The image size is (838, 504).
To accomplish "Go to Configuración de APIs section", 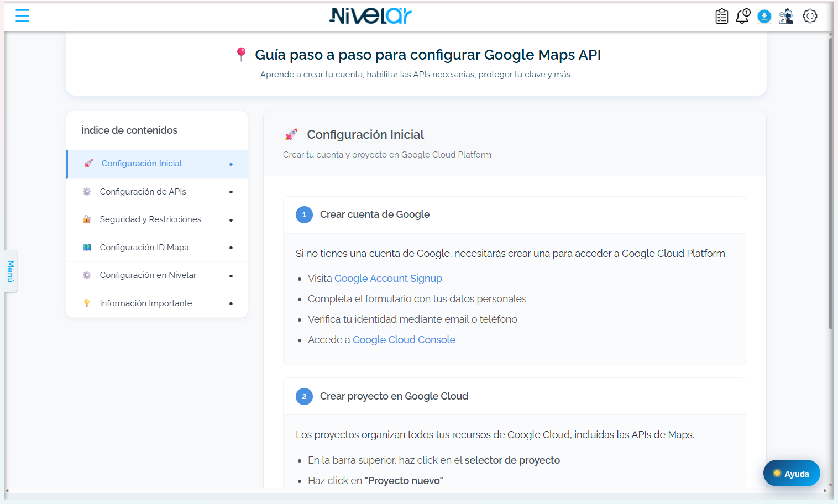I will tap(157, 192).
